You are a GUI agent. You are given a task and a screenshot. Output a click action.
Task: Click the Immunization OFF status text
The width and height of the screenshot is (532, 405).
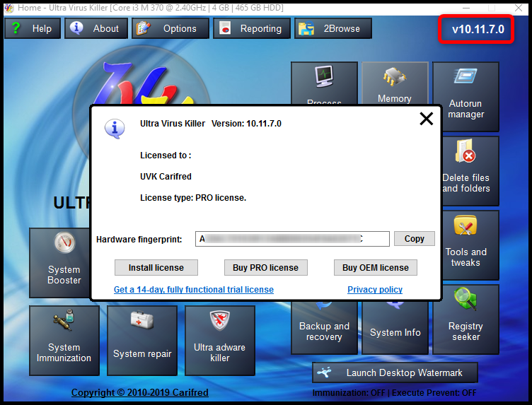tap(349, 393)
